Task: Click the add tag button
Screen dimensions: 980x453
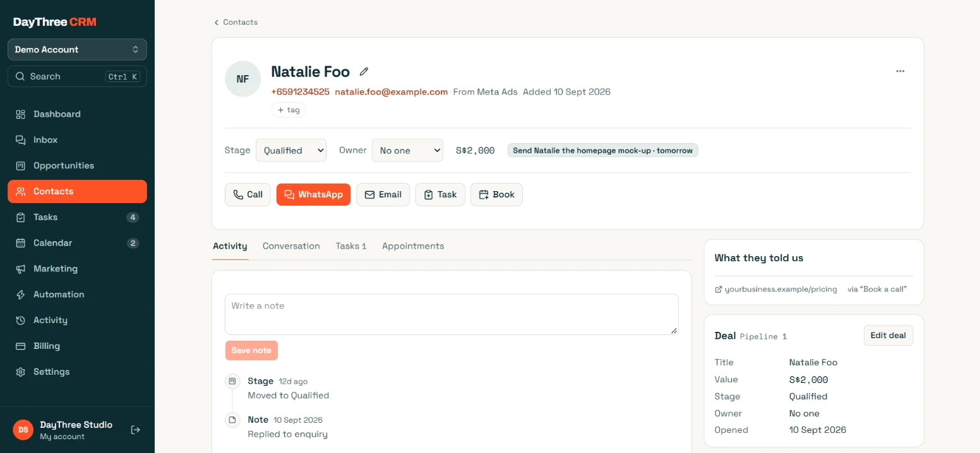Action: coord(288,110)
